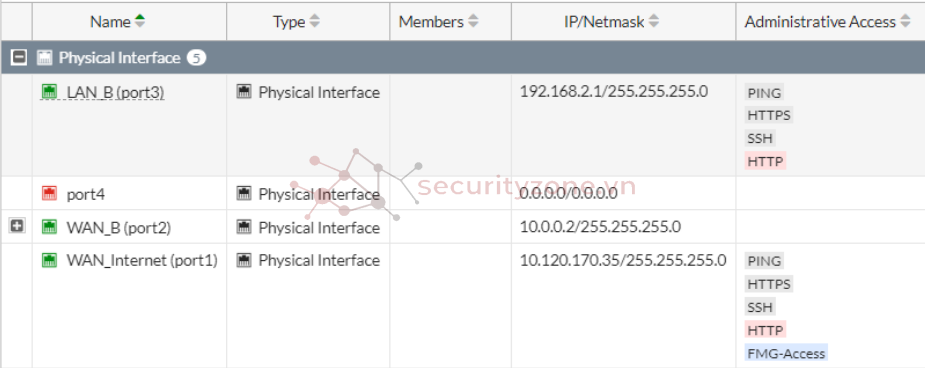This screenshot has height=368, width=925.
Task: Click the green WAN_B port2 interface icon
Action: tap(49, 227)
